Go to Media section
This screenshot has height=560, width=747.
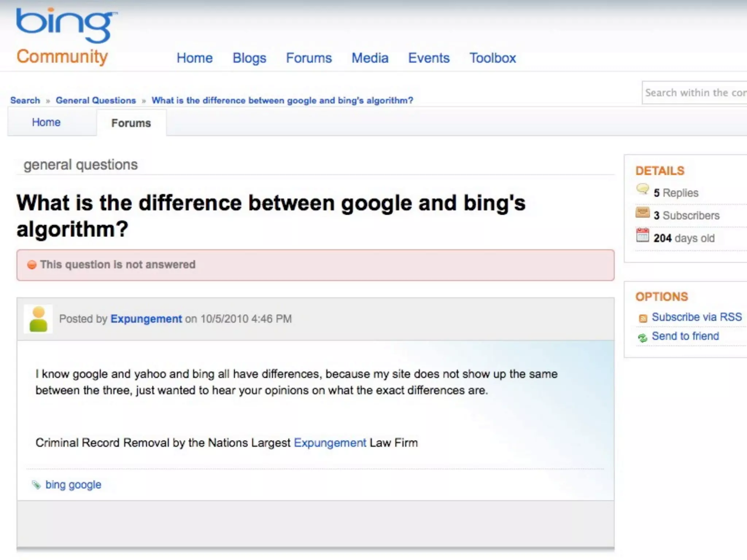(x=370, y=58)
